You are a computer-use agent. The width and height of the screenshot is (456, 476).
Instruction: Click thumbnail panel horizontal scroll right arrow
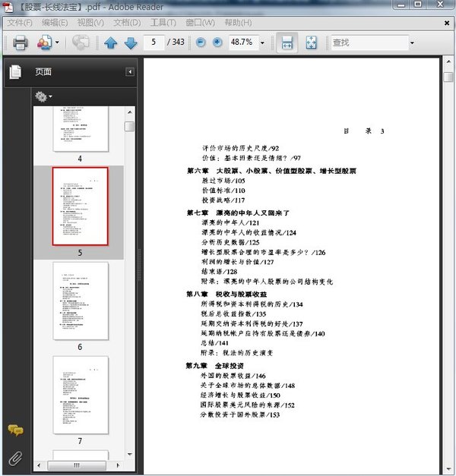pos(119,465)
